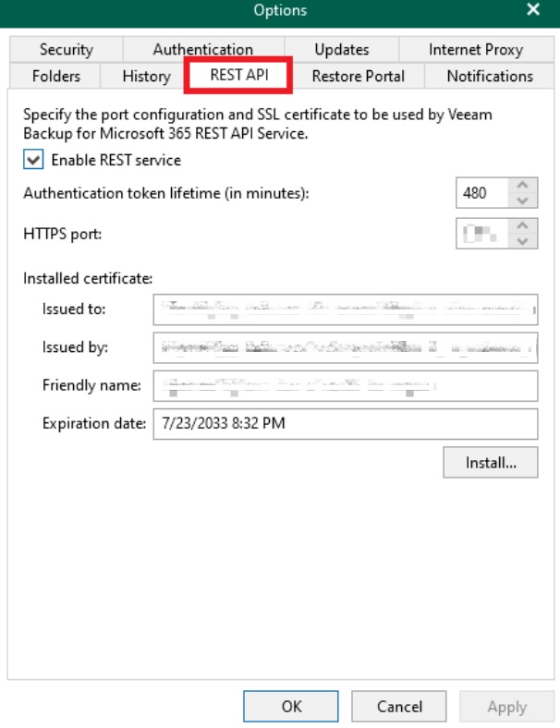Open the Security tab
The height and width of the screenshot is (728, 560).
[x=66, y=49]
